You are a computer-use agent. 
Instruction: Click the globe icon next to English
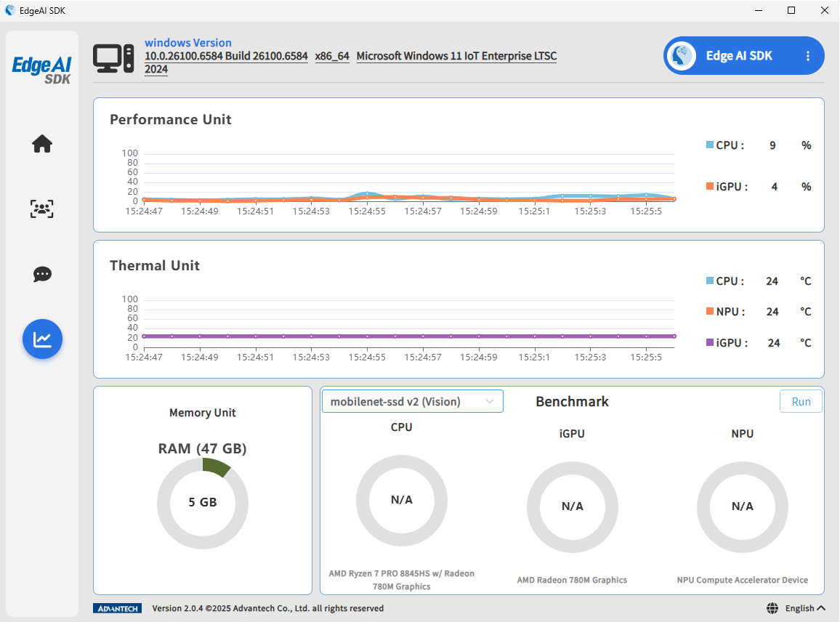click(772, 608)
